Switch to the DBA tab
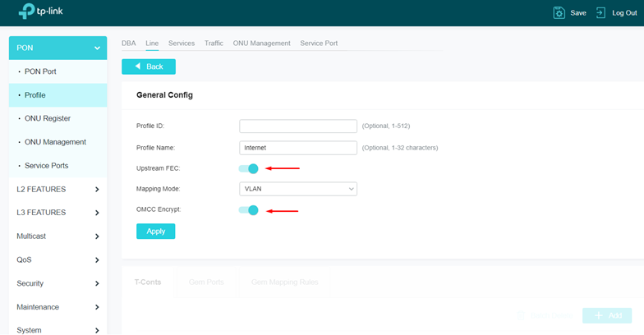644x335 pixels. [128, 44]
